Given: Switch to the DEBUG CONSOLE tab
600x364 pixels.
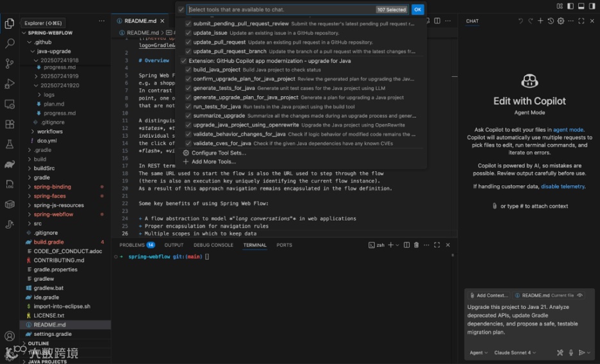Looking at the screenshot, I should (213, 245).
